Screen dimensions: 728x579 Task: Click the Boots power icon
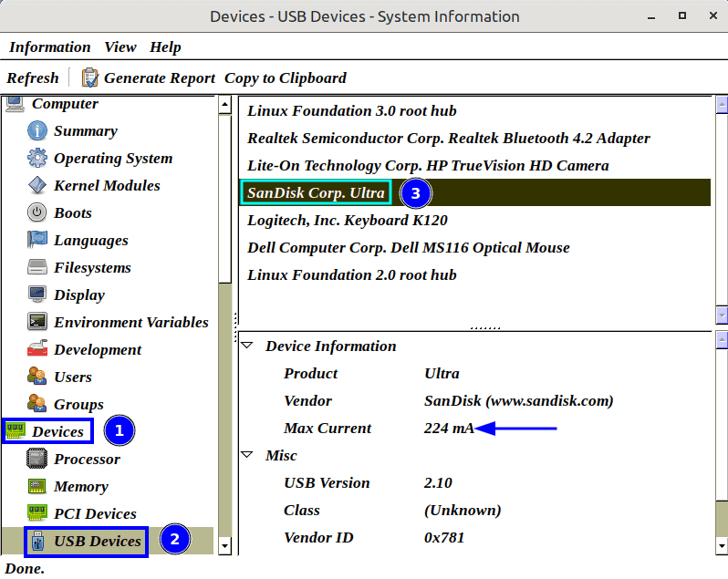(36, 213)
